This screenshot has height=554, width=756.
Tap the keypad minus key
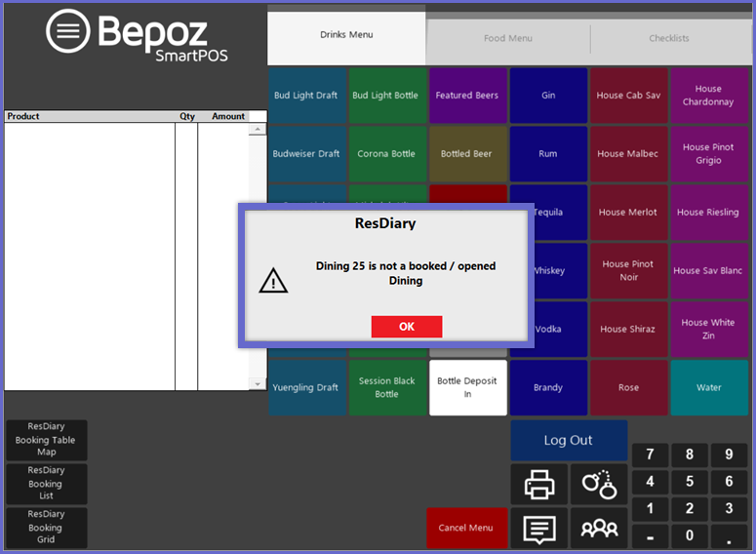point(650,535)
